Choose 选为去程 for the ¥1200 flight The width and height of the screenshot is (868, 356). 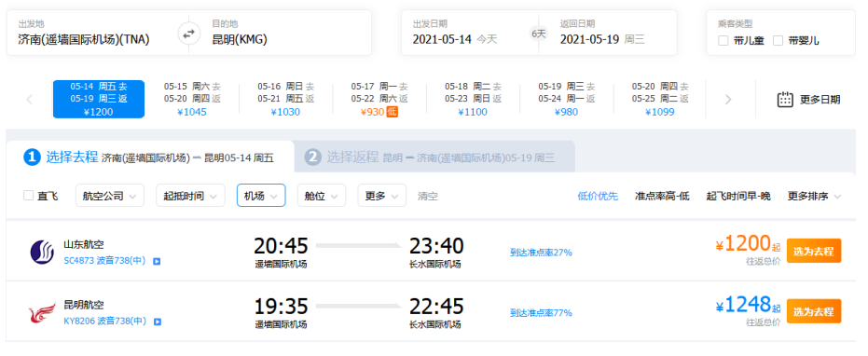click(814, 251)
